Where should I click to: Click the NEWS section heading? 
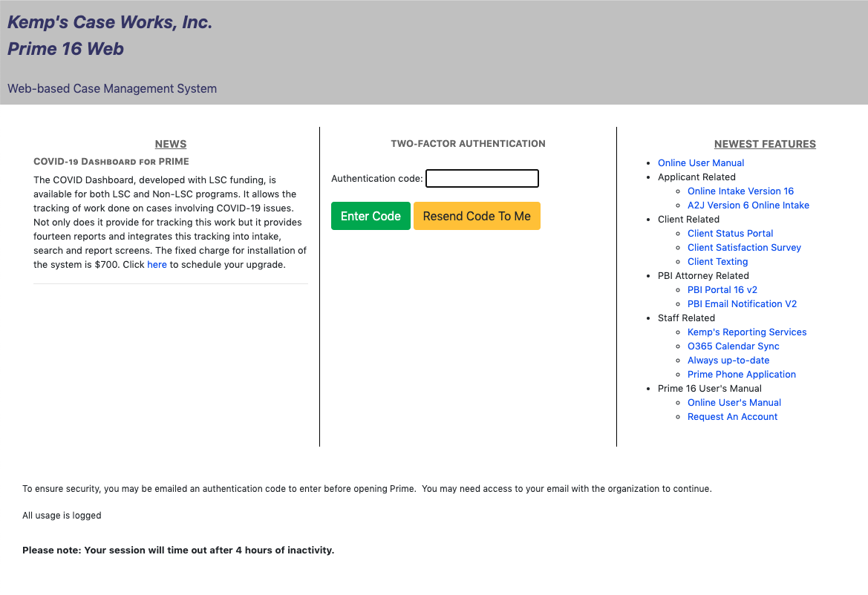click(171, 144)
